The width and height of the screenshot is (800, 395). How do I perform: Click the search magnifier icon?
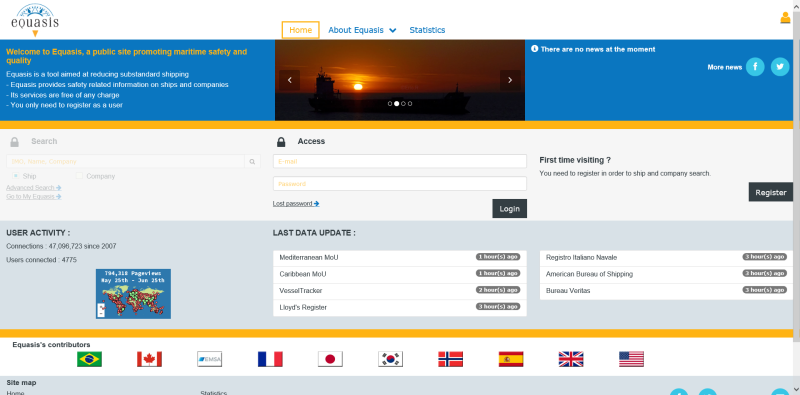252,161
